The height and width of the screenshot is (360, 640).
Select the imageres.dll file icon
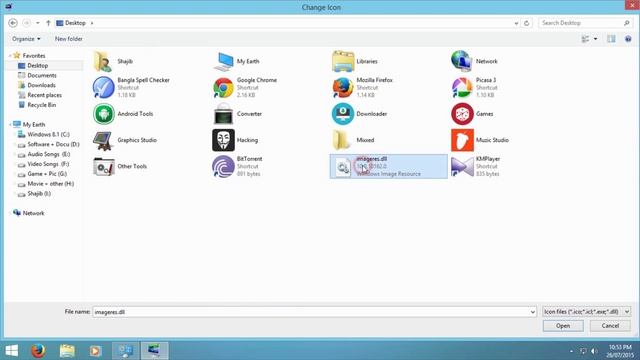point(342,167)
